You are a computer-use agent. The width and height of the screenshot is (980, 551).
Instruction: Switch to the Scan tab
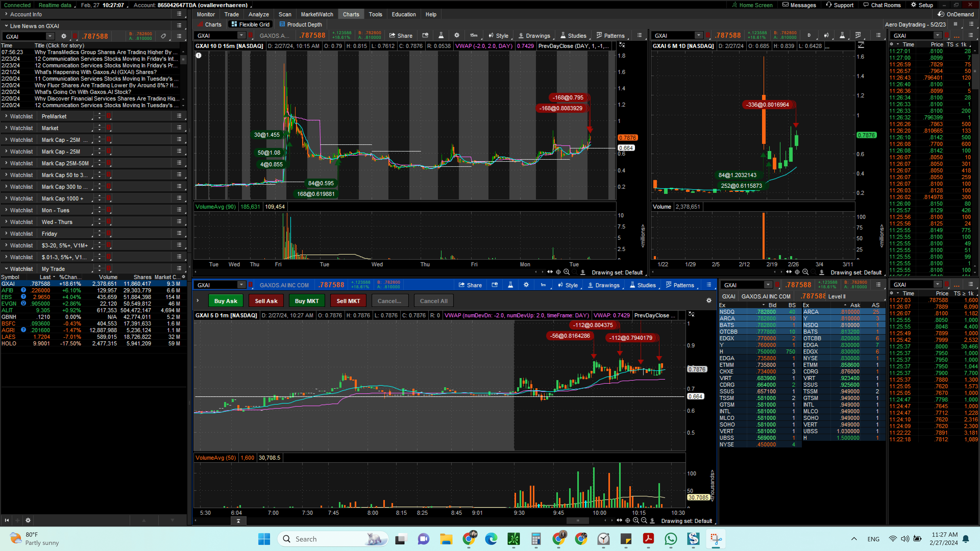(285, 14)
